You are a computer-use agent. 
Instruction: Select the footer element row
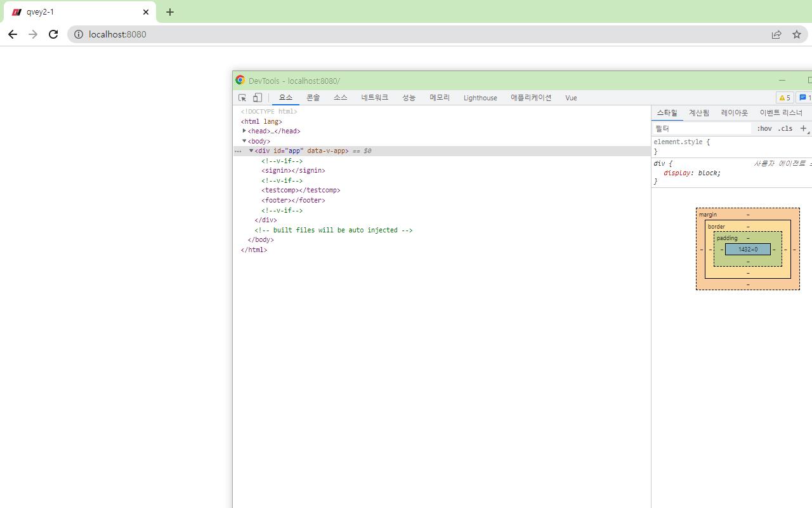pos(442,200)
